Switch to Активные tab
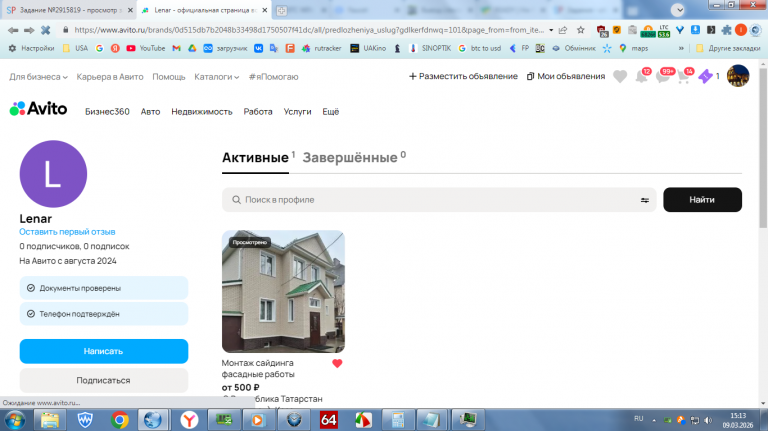Screen dimensions: 768x431 click(x=255, y=158)
